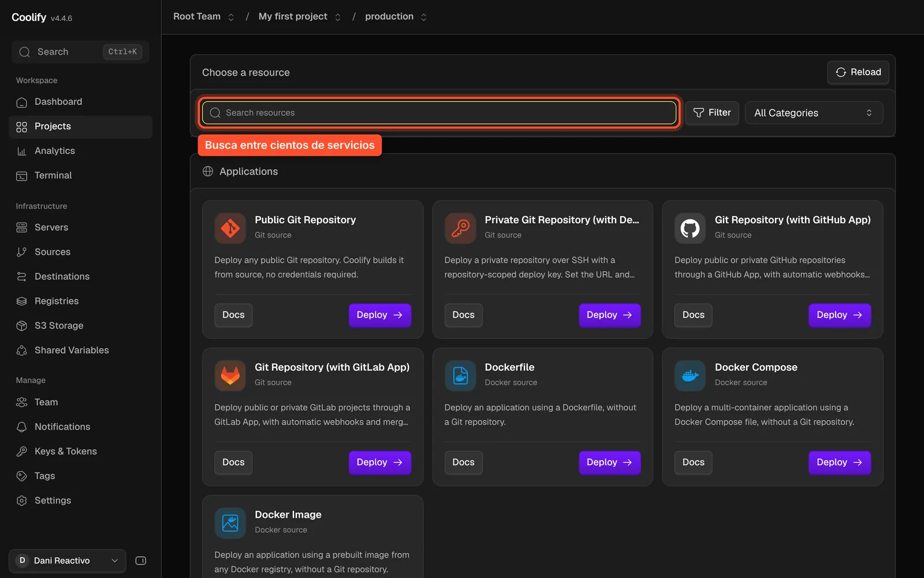
Task: Open Dashboard from the sidebar
Action: point(81,102)
